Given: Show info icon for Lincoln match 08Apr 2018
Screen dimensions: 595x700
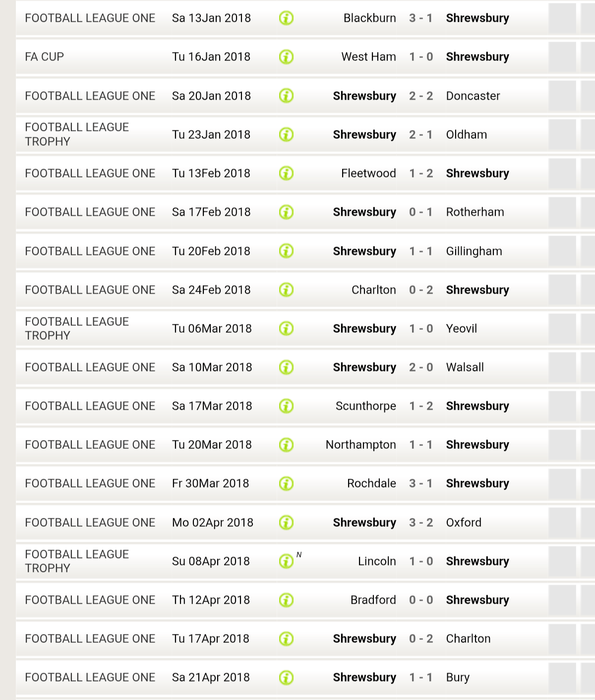Looking at the screenshot, I should pyautogui.click(x=286, y=561).
